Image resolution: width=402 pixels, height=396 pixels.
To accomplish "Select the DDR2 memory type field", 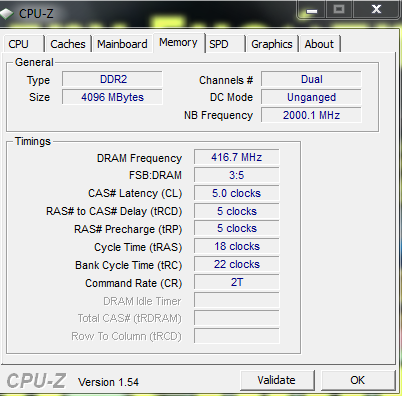I will pyautogui.click(x=112, y=79).
